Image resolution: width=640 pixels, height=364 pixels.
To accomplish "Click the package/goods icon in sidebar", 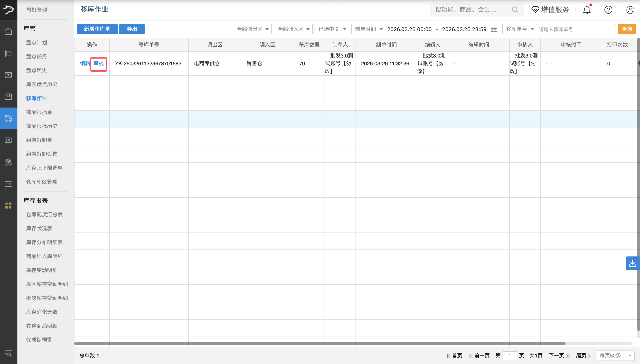I will [x=8, y=96].
